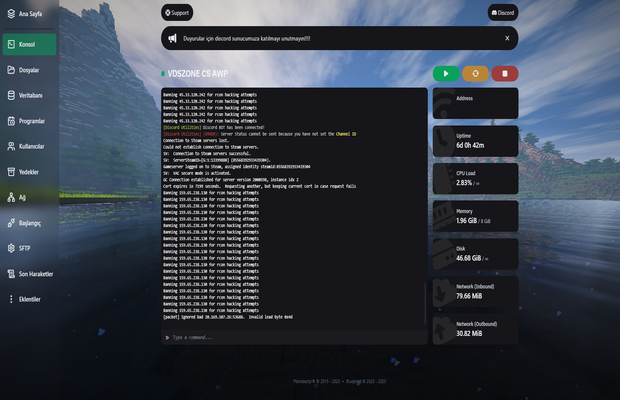
Task: Click the green Start server button
Action: click(446, 73)
